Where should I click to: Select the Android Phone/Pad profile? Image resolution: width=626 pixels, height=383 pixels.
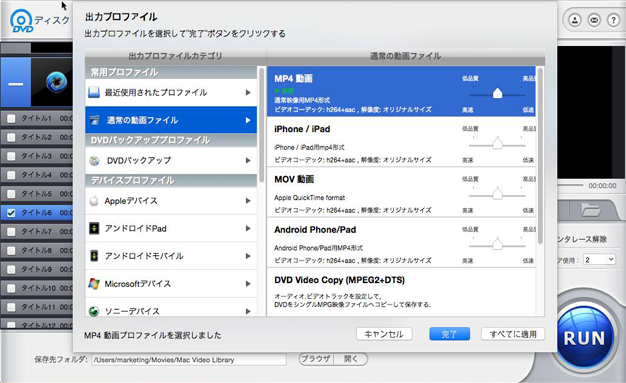coord(401,243)
